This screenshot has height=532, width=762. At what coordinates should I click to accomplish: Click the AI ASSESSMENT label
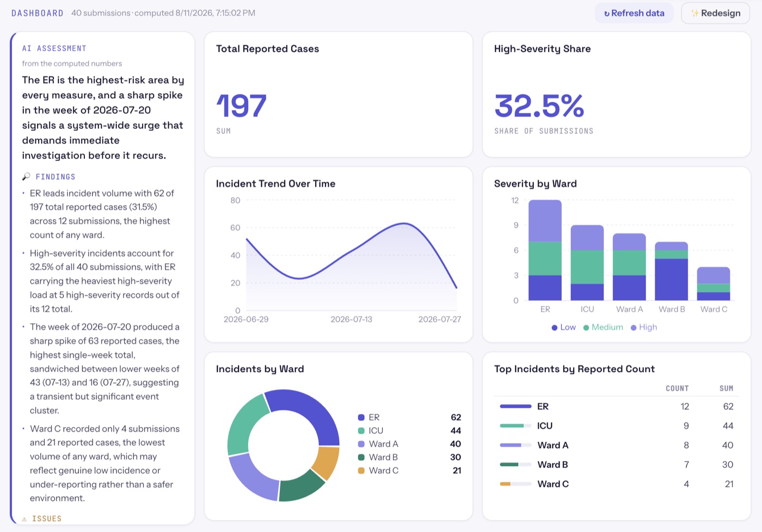coord(54,48)
